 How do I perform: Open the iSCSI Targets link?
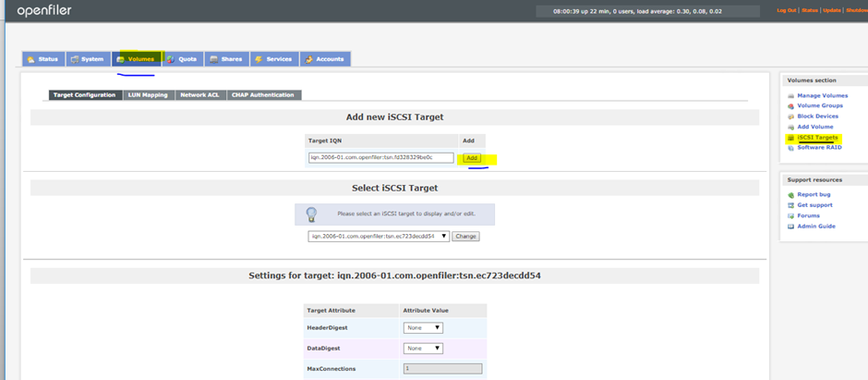[817, 138]
